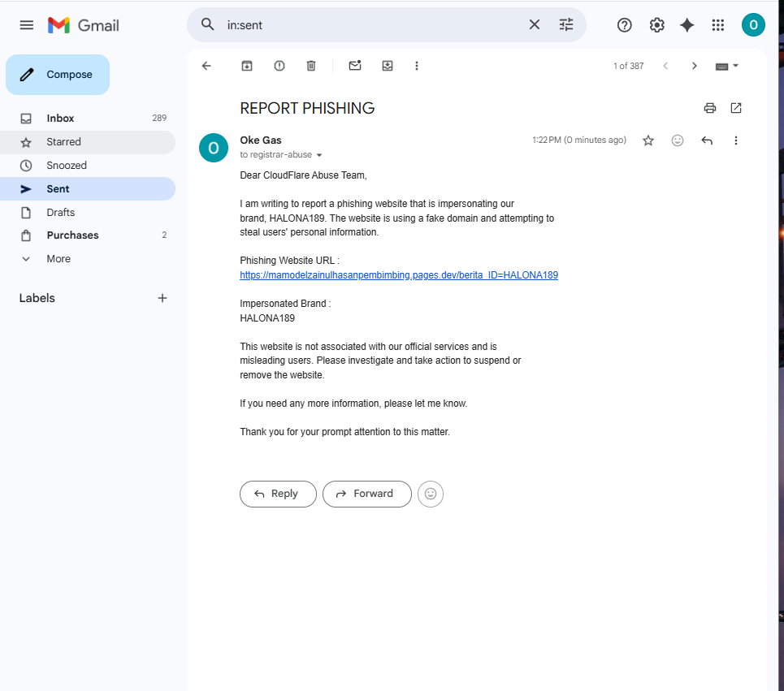This screenshot has height=691, width=784.
Task: Open the Starred folder
Action: click(88, 142)
